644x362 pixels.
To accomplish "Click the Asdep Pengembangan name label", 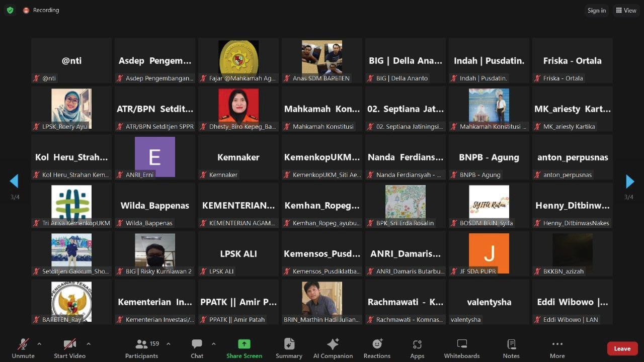I will coord(159,78).
